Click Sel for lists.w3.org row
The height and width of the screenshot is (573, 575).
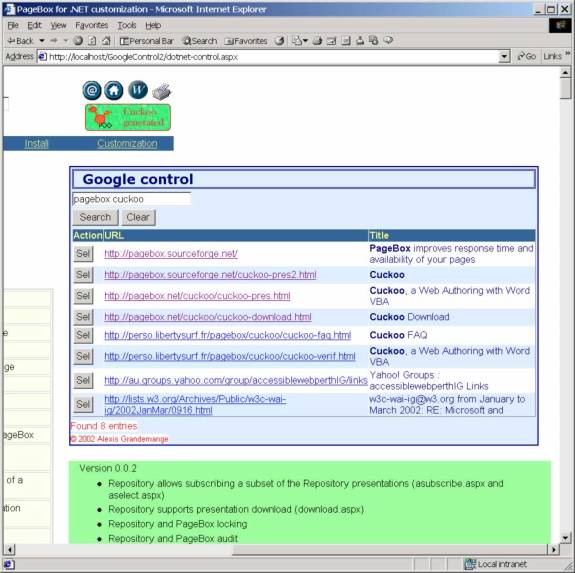click(x=83, y=404)
